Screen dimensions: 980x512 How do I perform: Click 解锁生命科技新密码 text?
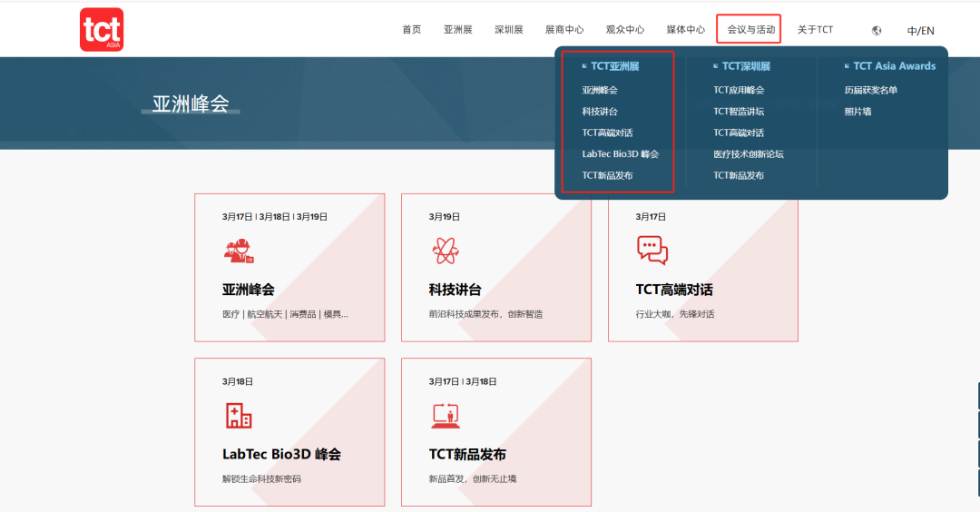point(261,479)
